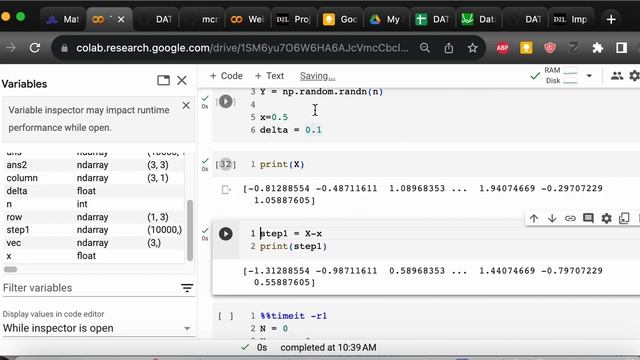
Task: Open the red shield extension icon
Action: pos(550,48)
